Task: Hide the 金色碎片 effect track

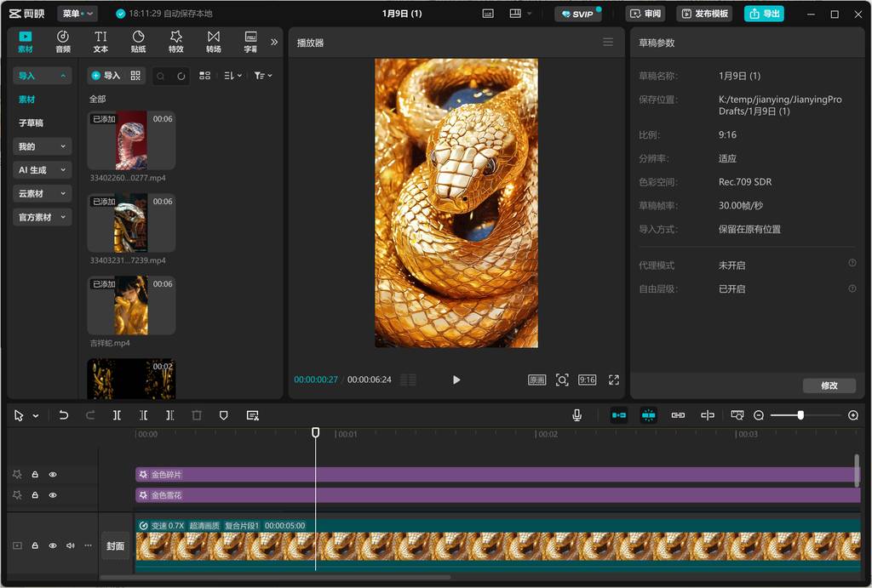Action: coord(53,475)
